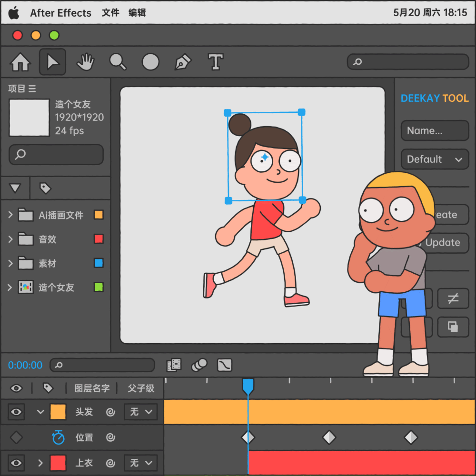Open the Graph Editor icon
The image size is (476, 476).
(225, 365)
